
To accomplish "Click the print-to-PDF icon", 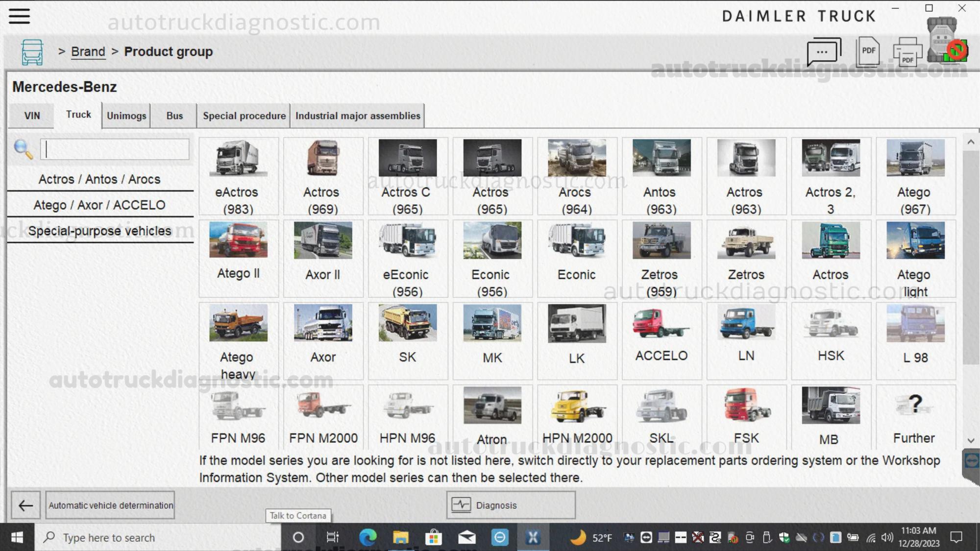I will 907,52.
